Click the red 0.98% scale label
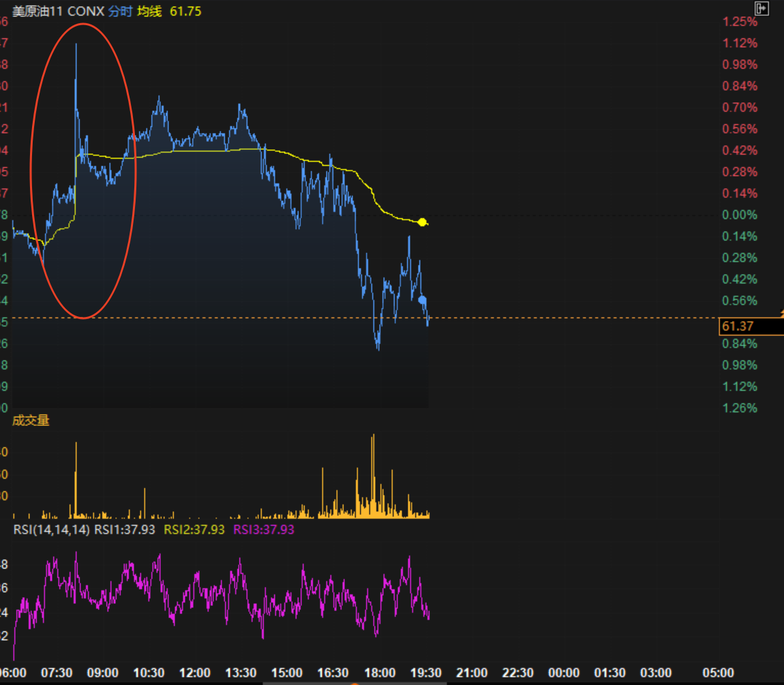The height and width of the screenshot is (685, 784). click(740, 65)
